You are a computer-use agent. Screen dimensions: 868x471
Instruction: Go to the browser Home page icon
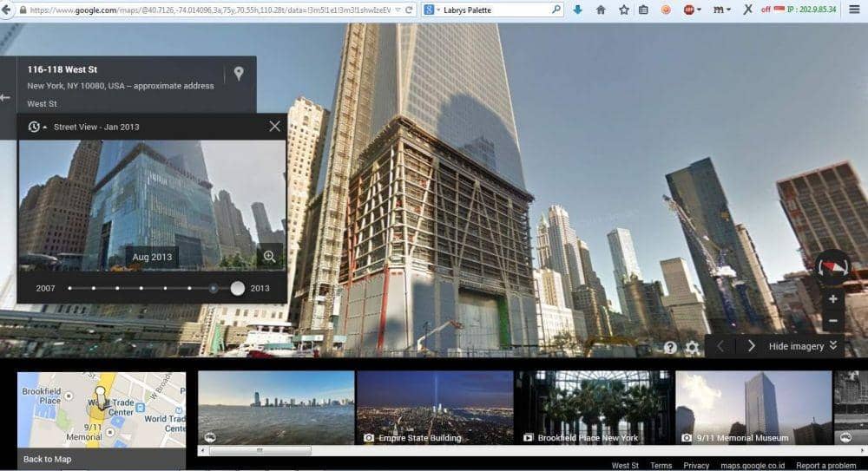pos(601,10)
